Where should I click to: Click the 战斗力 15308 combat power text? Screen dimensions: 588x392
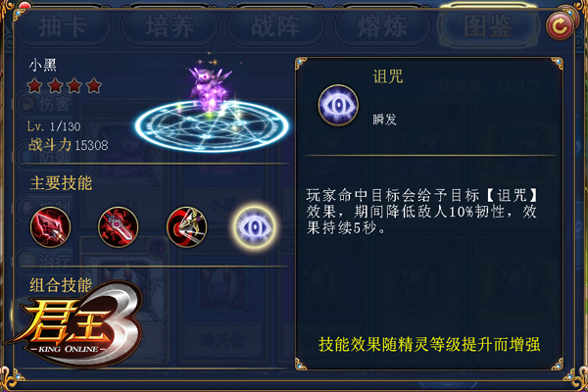(69, 145)
